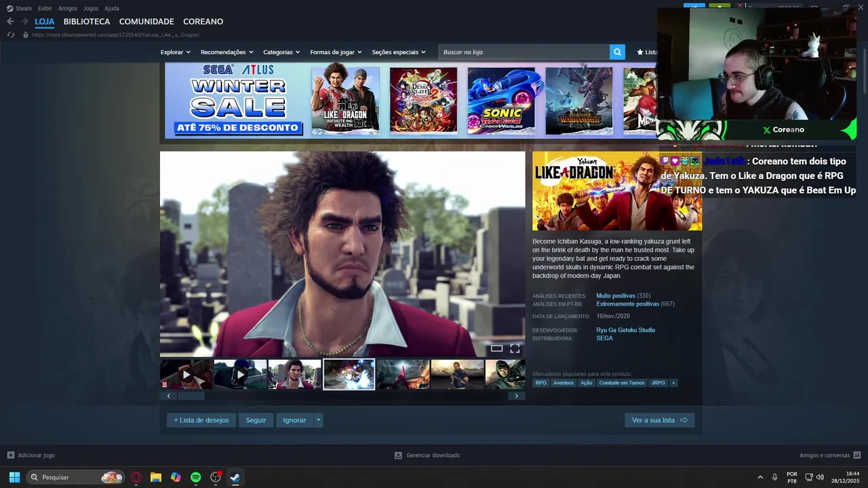Play the second video thumbnail
Screen dimensions: 868x488
240,375
